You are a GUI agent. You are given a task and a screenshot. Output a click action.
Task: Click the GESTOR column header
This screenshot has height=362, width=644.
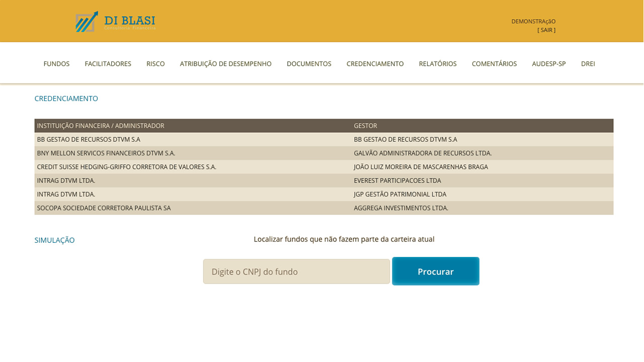[365, 126]
